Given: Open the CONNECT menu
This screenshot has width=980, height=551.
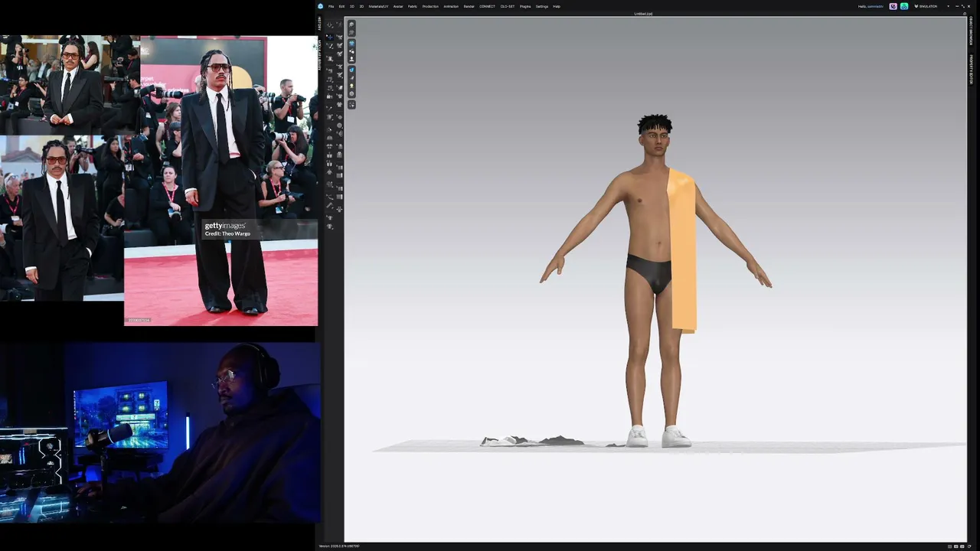Looking at the screenshot, I should (x=488, y=6).
